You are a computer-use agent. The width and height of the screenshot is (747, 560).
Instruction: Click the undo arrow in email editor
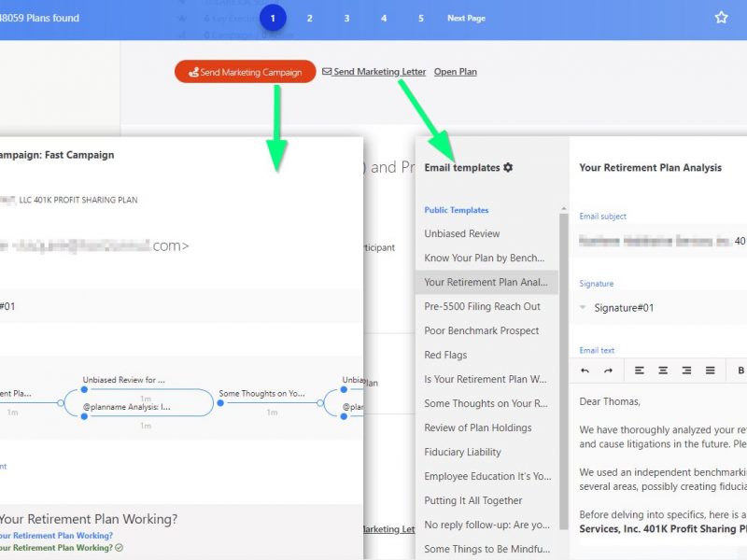pos(585,371)
